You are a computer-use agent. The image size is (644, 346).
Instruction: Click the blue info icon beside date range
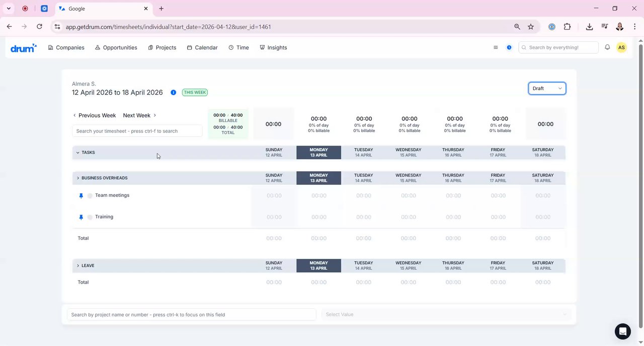173,93
